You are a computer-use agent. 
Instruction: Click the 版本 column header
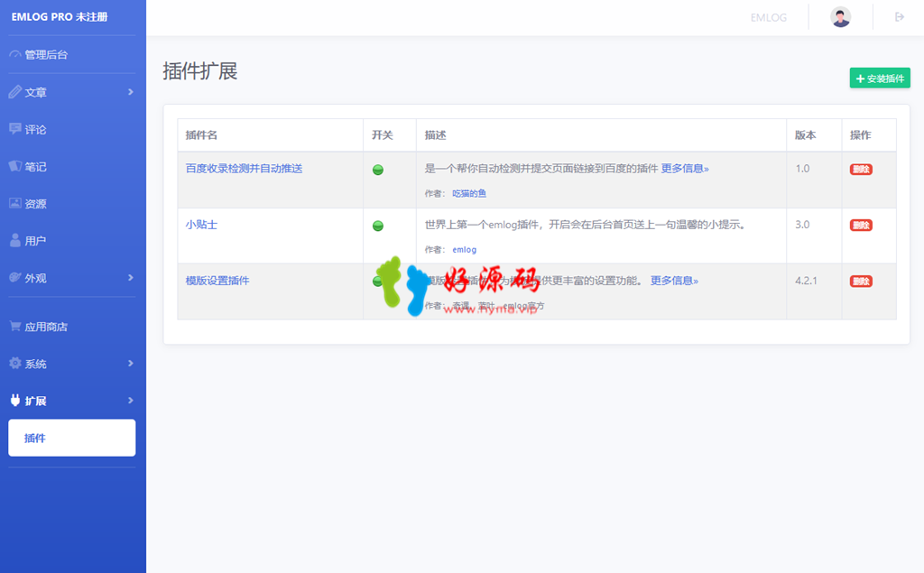pyautogui.click(x=806, y=135)
